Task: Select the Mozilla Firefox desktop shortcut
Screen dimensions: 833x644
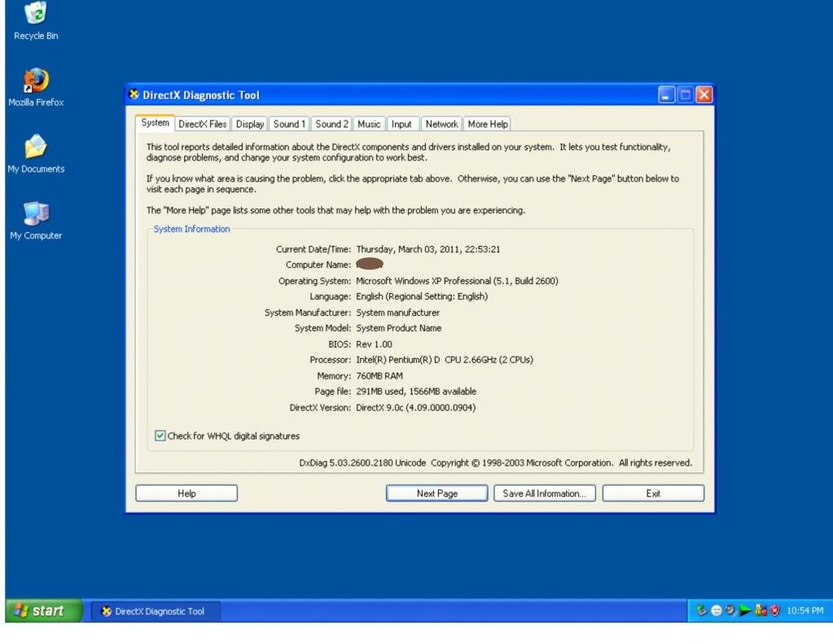Action: click(36, 87)
